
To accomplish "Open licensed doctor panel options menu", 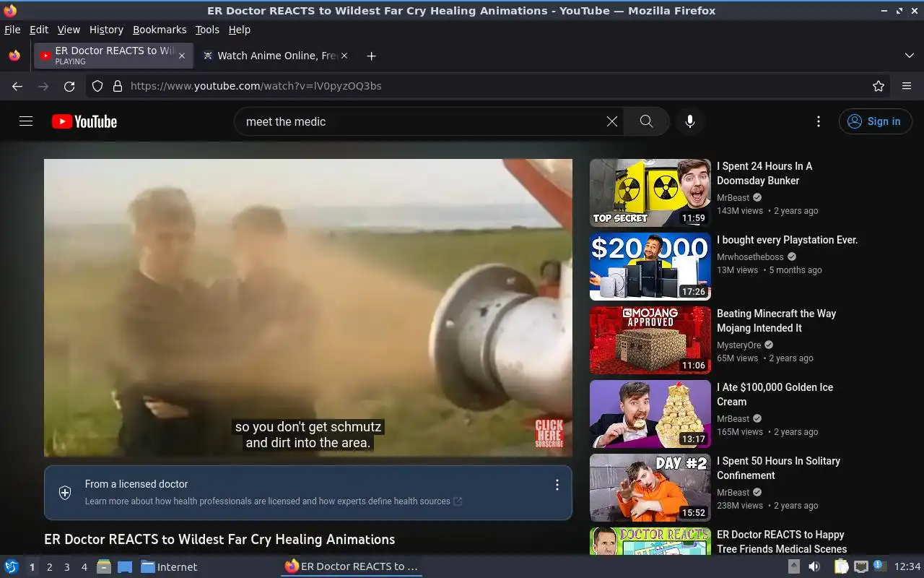I will [557, 485].
